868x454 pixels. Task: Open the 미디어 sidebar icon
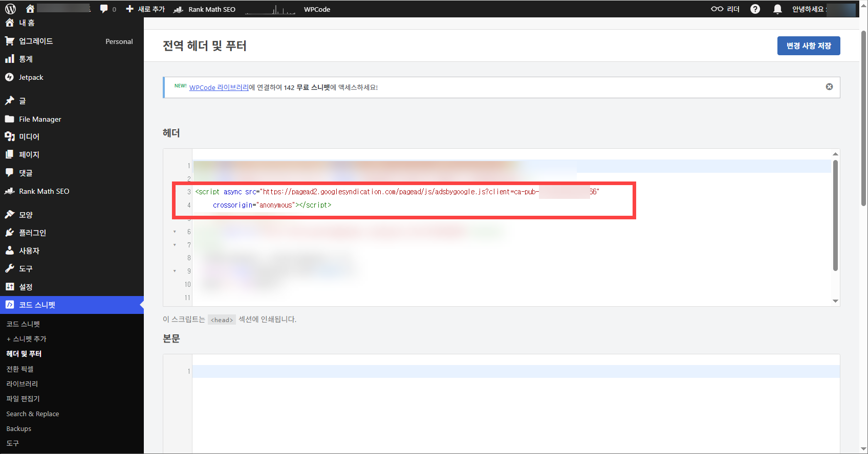[9, 137]
